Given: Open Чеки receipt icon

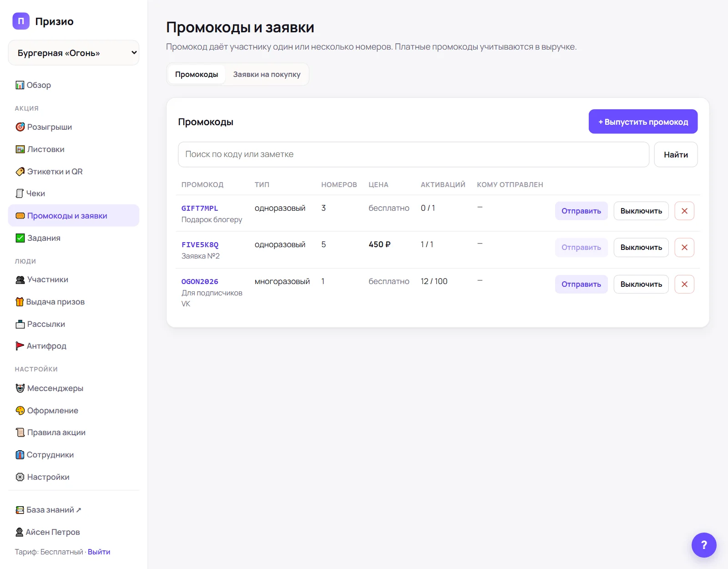Looking at the screenshot, I should (x=20, y=193).
